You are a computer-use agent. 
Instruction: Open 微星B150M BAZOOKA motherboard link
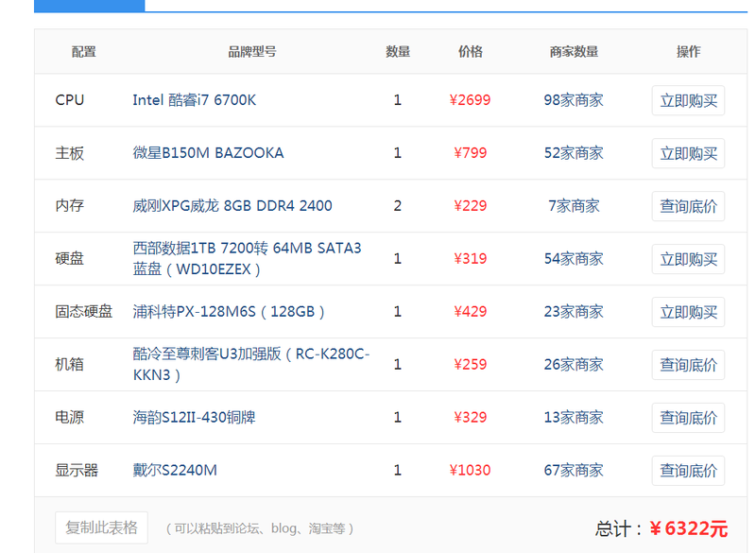pyautogui.click(x=208, y=153)
